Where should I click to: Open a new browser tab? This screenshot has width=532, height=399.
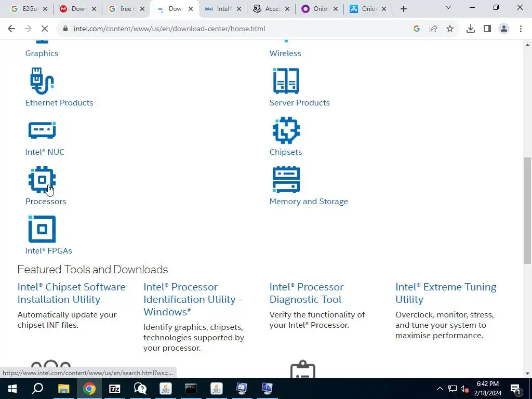tap(403, 9)
